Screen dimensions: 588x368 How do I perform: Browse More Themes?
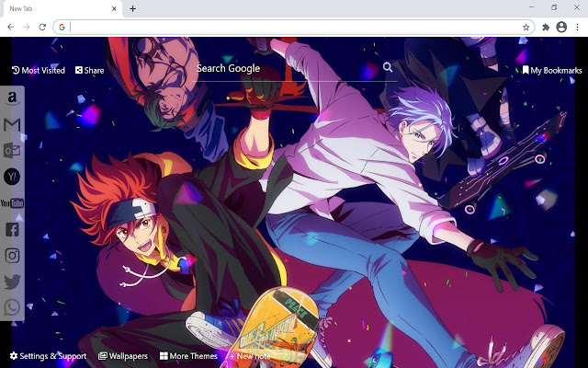188,356
